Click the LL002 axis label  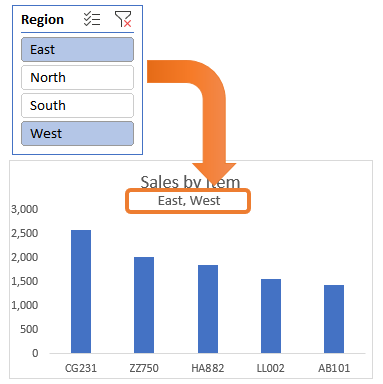pyautogui.click(x=270, y=368)
